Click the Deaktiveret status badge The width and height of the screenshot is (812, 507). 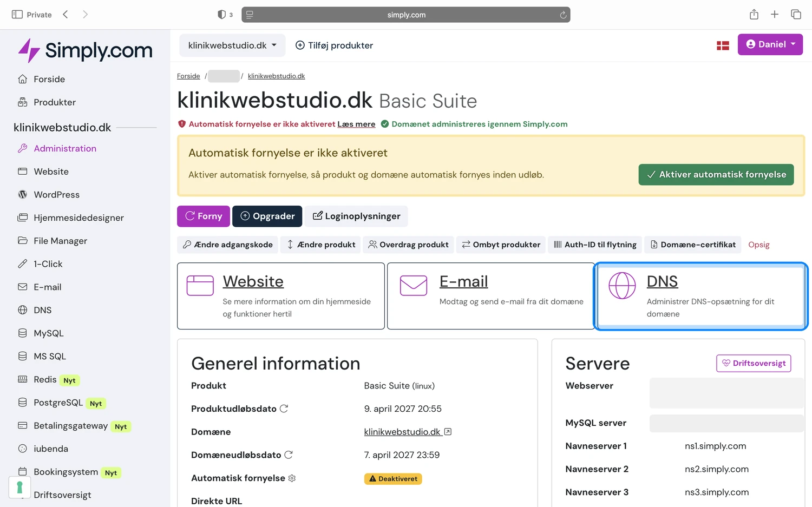point(393,479)
